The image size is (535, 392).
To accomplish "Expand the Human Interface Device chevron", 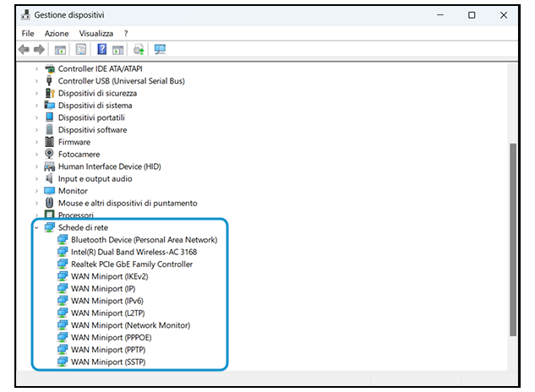I will coord(37,166).
